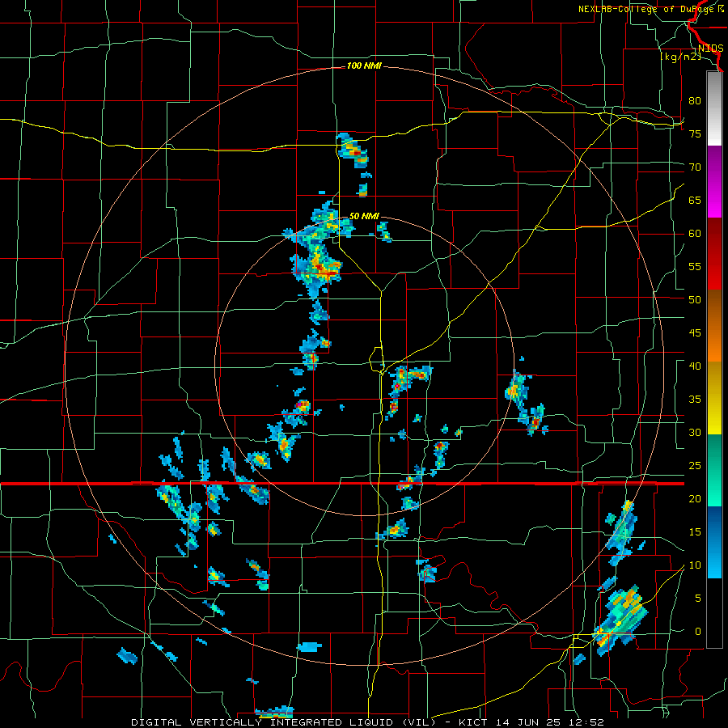This screenshot has width=728, height=728.
Task: Click the NEXLAB-College of DuPage credit text
Action: [x=650, y=9]
